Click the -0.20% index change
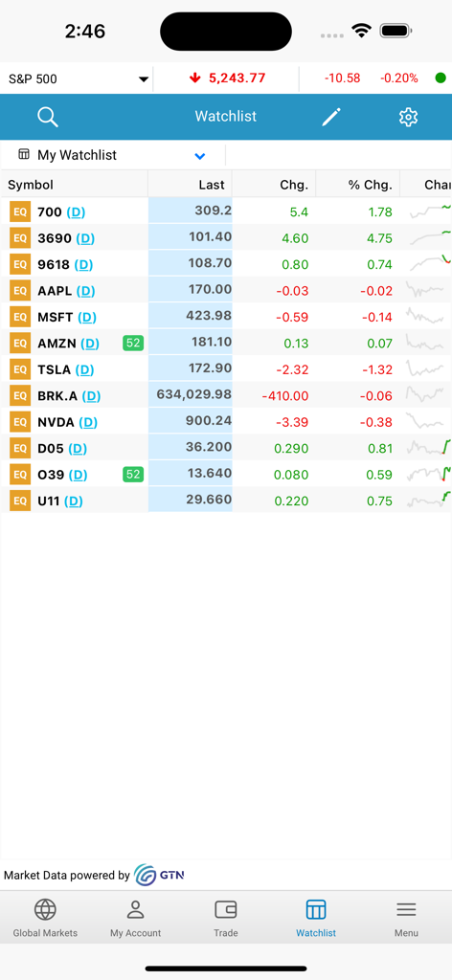 (x=399, y=78)
